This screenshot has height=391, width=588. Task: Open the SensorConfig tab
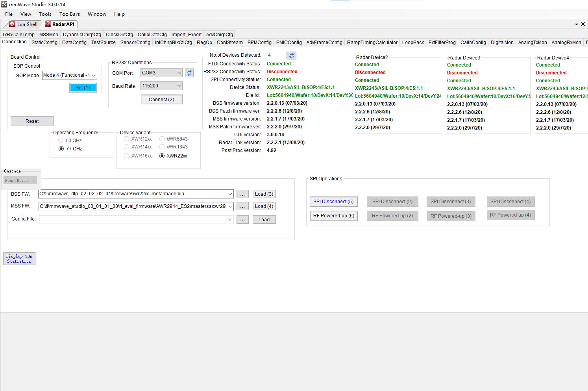(135, 43)
